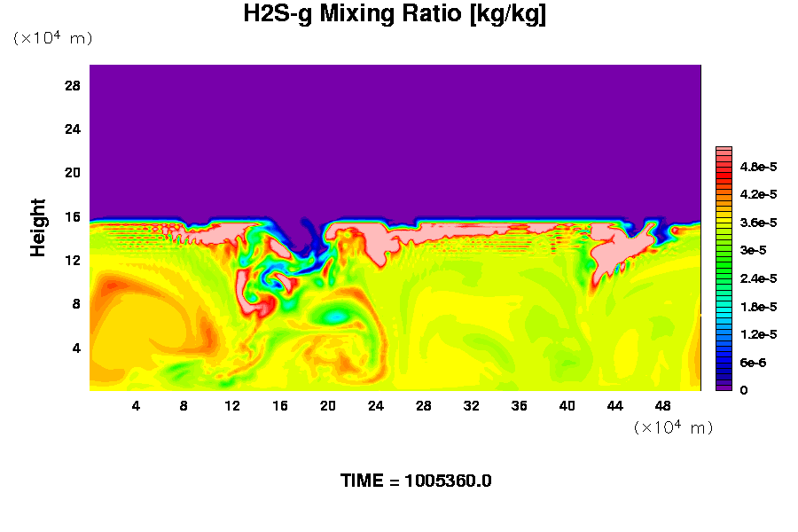Select the y-axis tick label "4"

(x=76, y=348)
